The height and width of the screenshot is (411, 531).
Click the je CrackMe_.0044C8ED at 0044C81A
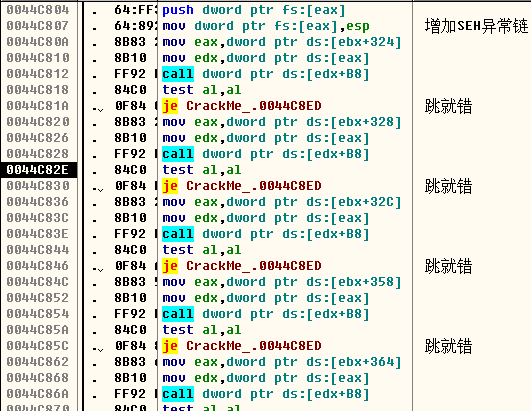pos(242,106)
